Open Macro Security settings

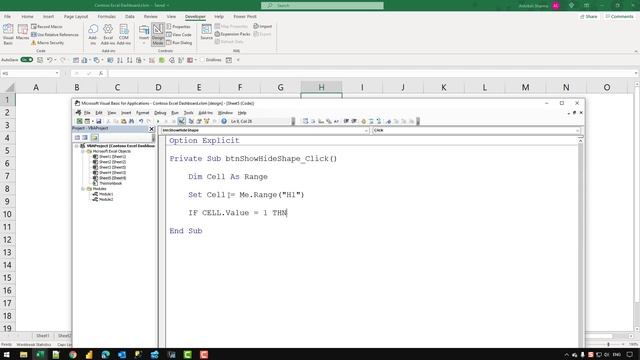coord(48,42)
